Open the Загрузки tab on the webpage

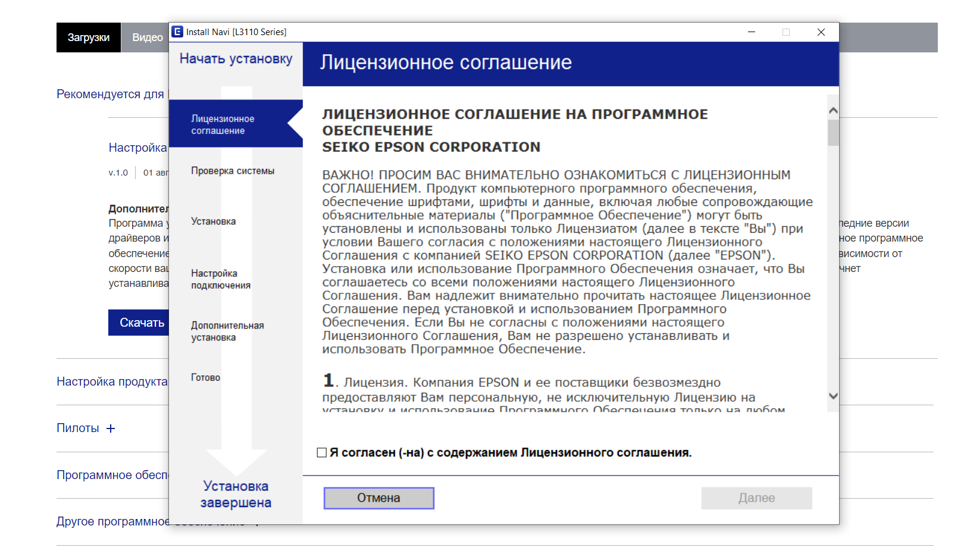(89, 37)
